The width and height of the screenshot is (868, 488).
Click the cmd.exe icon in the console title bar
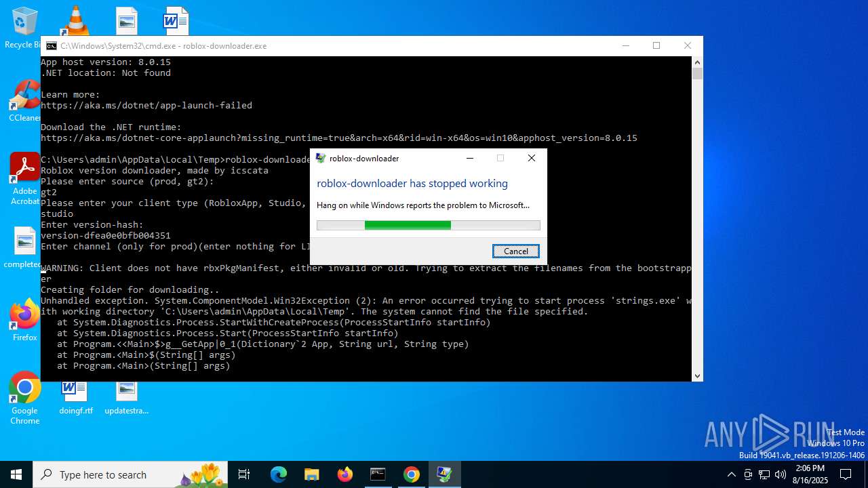tap(51, 46)
